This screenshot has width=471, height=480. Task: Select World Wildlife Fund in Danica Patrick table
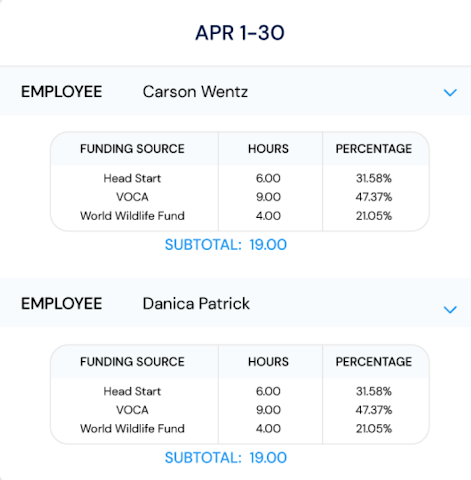132,428
